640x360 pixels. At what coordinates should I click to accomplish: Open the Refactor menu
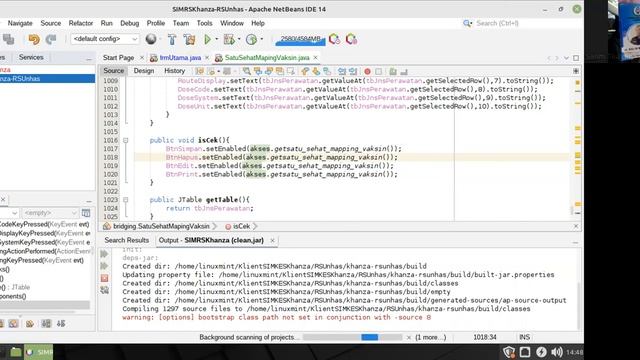81,23
